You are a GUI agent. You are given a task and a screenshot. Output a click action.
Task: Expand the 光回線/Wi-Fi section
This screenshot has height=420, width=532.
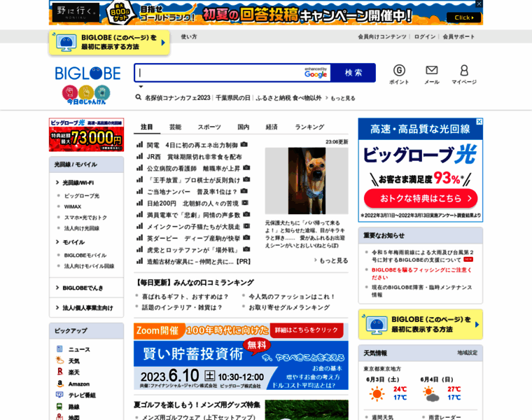(x=78, y=183)
